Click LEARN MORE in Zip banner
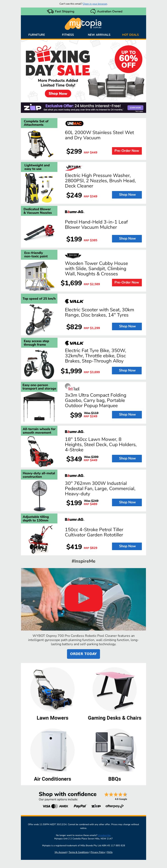 tap(135, 107)
